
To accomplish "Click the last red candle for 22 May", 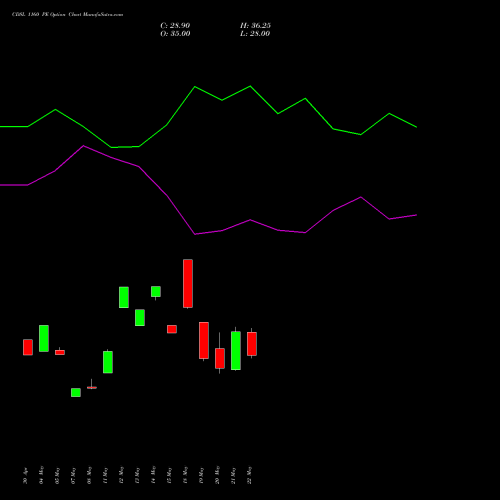I will pos(252,344).
